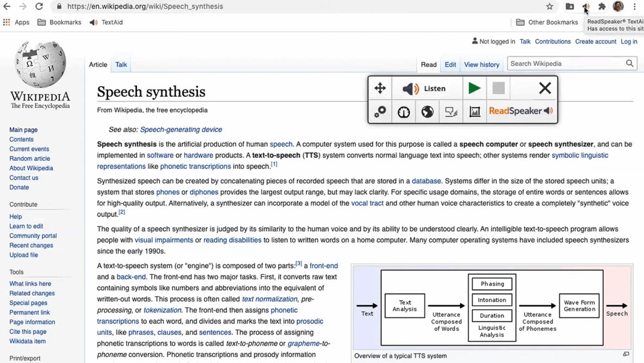
Task: Click the text highlighting pen icon
Action: 451,111
